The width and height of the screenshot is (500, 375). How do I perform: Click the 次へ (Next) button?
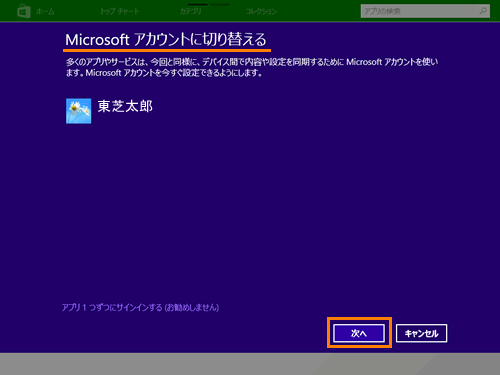pos(359,333)
